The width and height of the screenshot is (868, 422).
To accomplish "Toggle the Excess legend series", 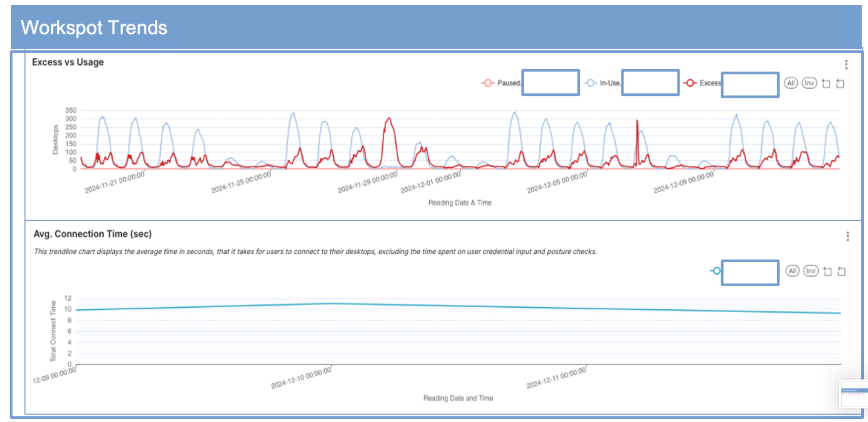I will (702, 83).
